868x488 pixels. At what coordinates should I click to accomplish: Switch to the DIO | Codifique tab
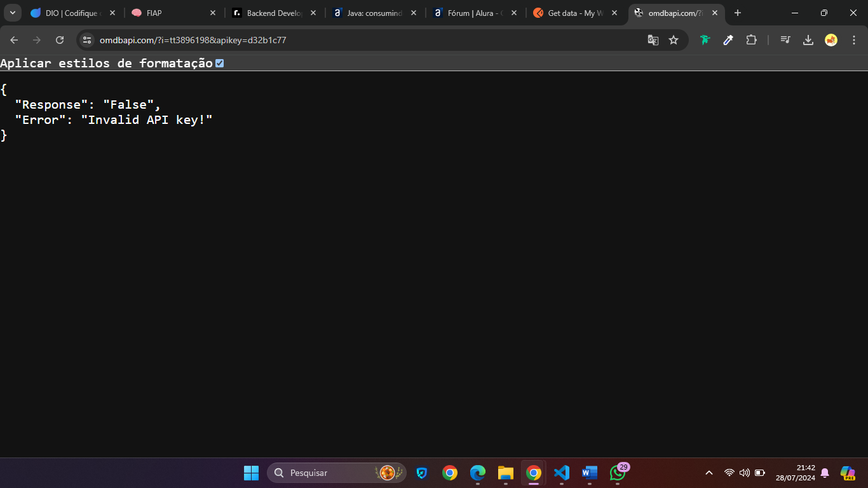[73, 13]
